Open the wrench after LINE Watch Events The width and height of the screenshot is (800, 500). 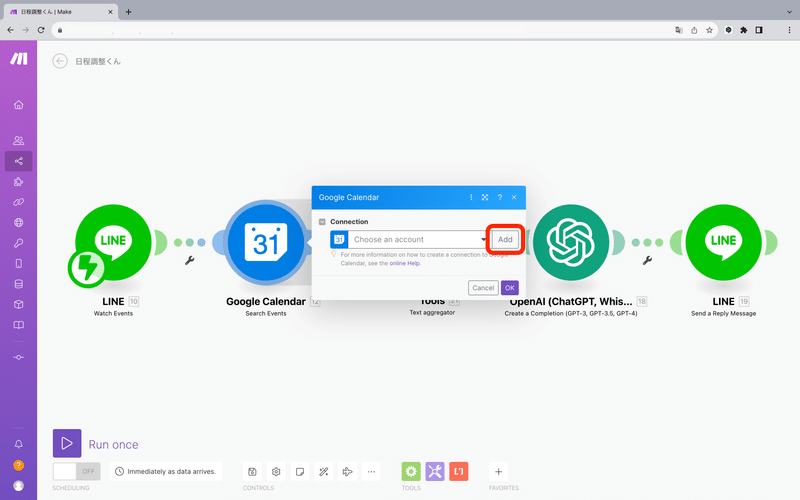(190, 261)
